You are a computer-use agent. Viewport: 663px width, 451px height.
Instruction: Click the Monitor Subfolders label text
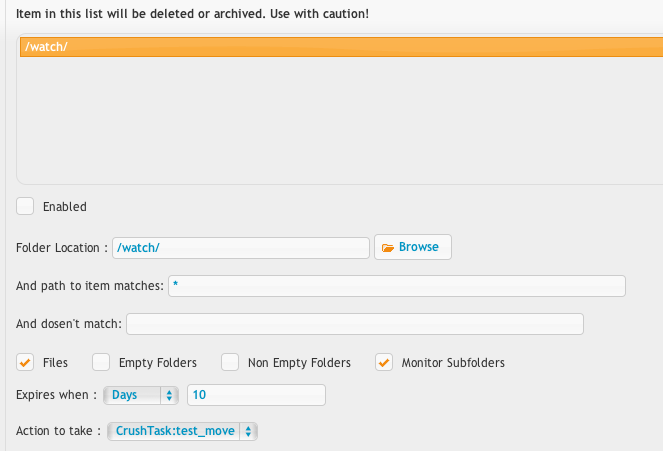453,363
